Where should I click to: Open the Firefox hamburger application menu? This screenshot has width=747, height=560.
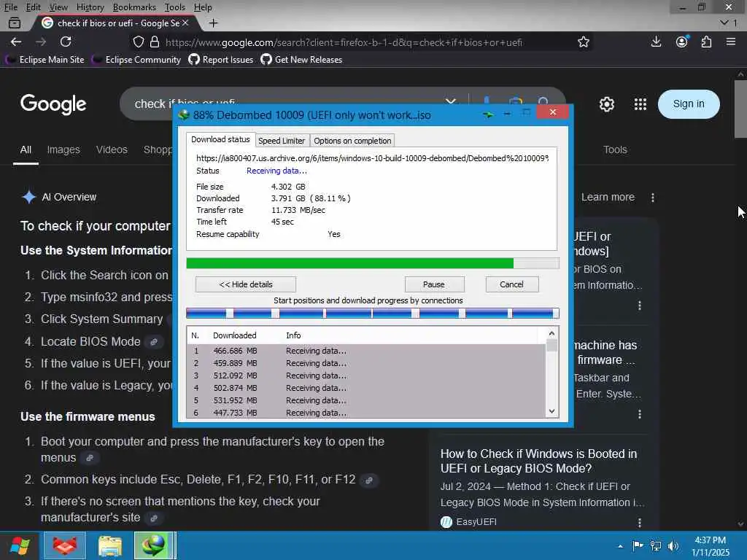click(x=731, y=42)
